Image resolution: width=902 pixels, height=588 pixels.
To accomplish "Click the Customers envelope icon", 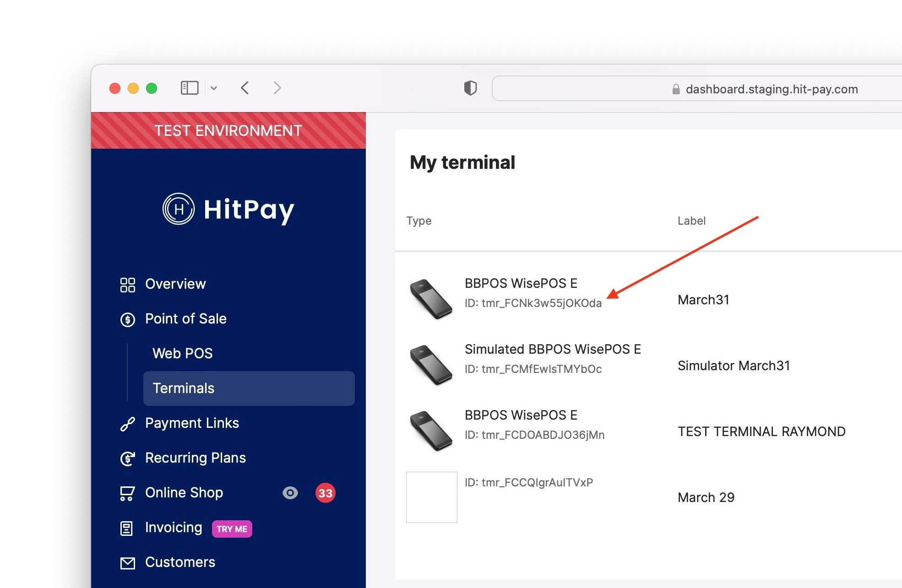I will click(x=127, y=563).
